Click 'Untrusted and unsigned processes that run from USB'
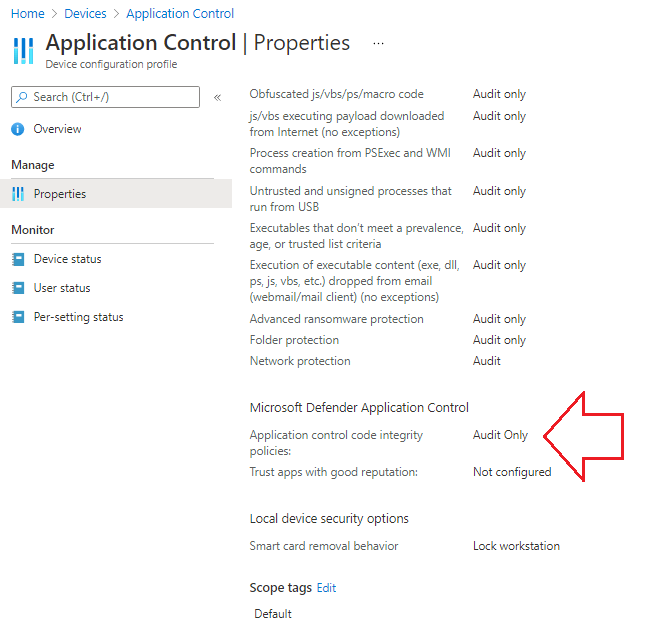The width and height of the screenshot is (665, 631). pyautogui.click(x=350, y=199)
